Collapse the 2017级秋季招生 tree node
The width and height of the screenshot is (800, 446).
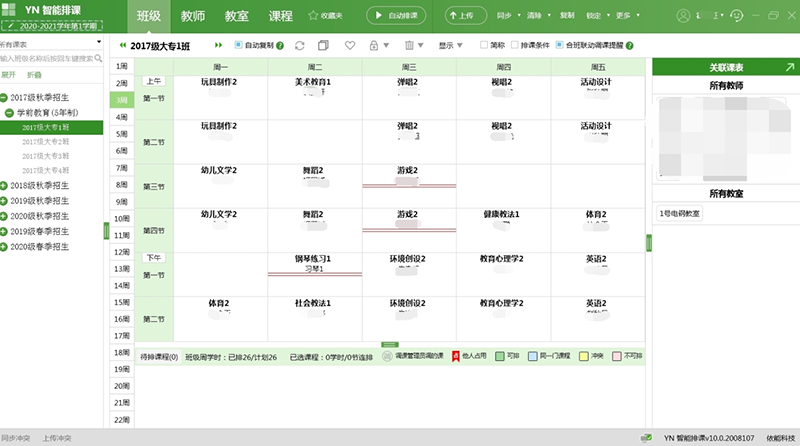click(x=5, y=97)
